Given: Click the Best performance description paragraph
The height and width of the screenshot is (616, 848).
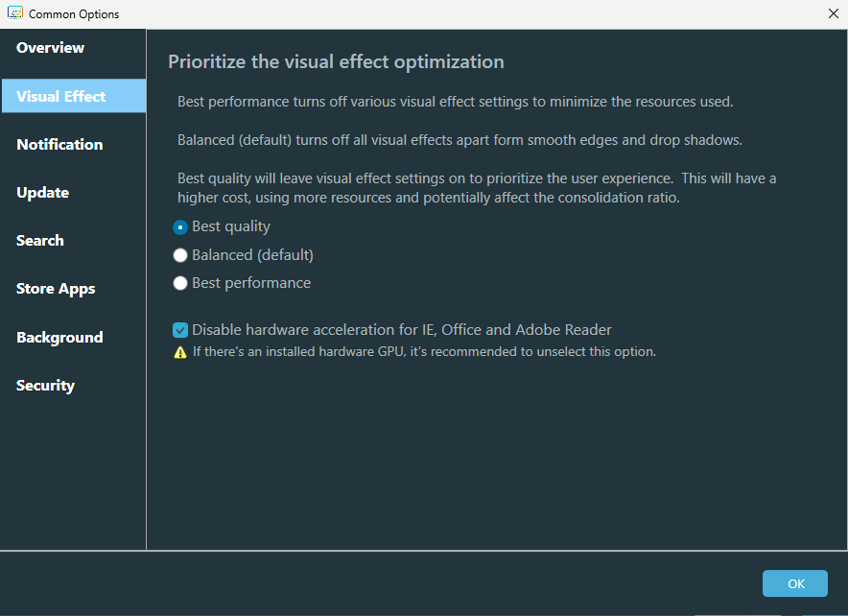Looking at the screenshot, I should point(456,102).
